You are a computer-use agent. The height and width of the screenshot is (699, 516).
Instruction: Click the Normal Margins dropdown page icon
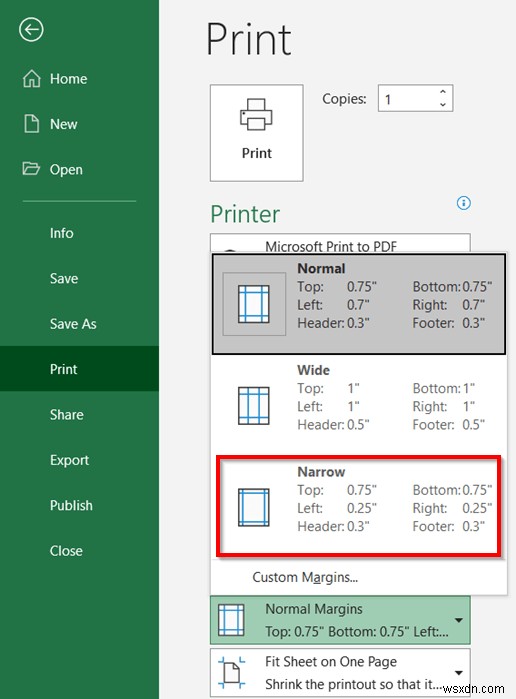[x=231, y=620]
